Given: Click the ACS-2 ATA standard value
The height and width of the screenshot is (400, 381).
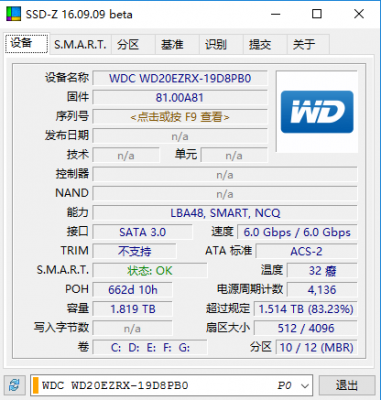Looking at the screenshot, I should click(306, 251).
